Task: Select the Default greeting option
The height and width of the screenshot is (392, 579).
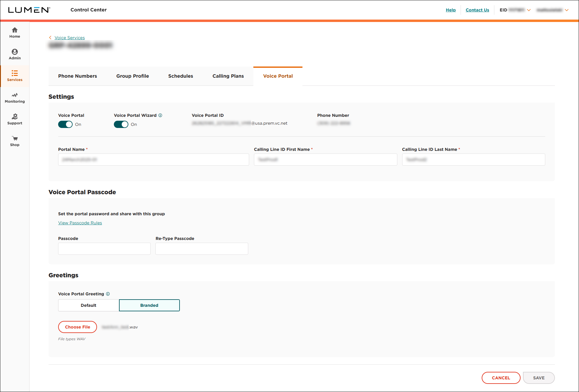Action: click(88, 305)
